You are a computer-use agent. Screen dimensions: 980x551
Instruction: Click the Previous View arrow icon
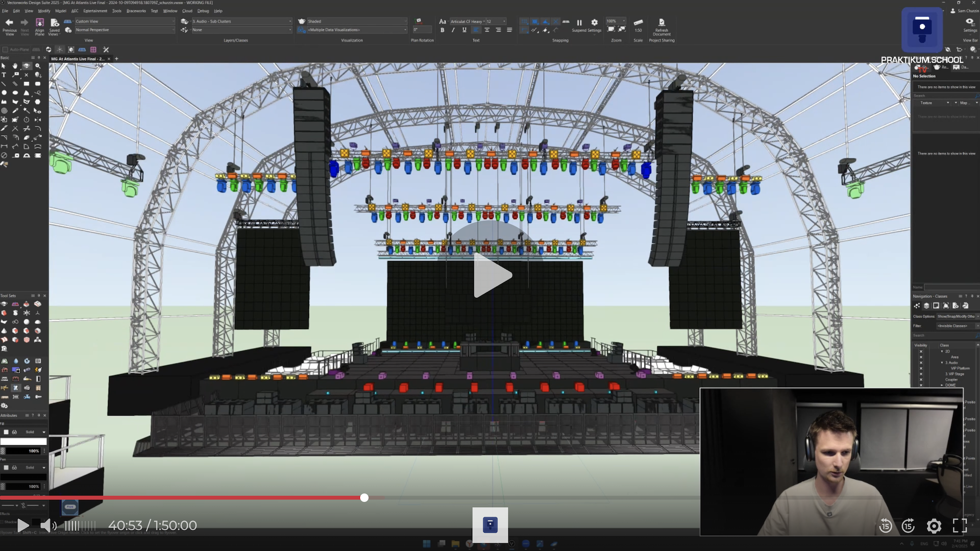pos(9,22)
